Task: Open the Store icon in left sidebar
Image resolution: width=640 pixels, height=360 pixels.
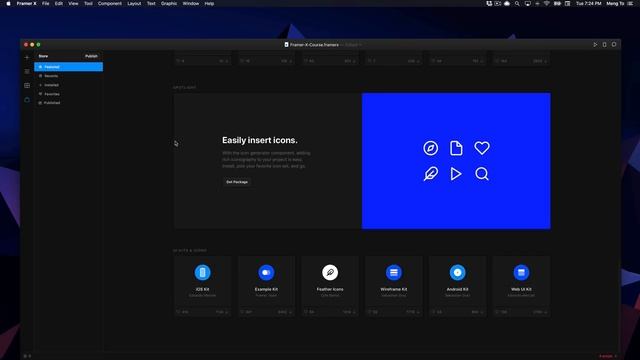Action: click(27, 100)
